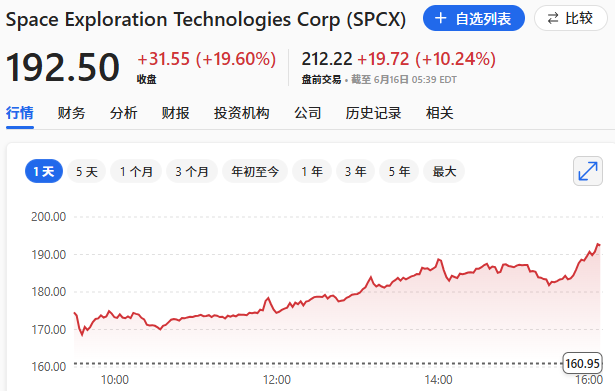Click the 160.95 previous close marker
The image size is (615, 391).
[x=582, y=363]
